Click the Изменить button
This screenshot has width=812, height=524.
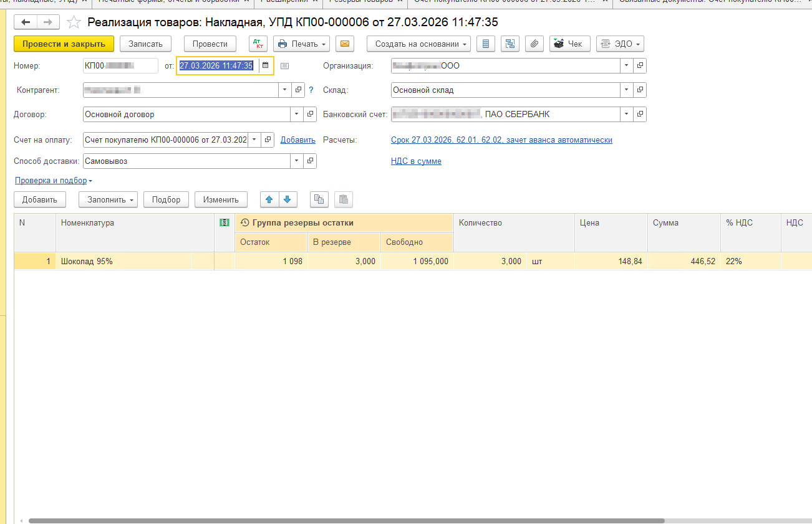click(x=221, y=199)
